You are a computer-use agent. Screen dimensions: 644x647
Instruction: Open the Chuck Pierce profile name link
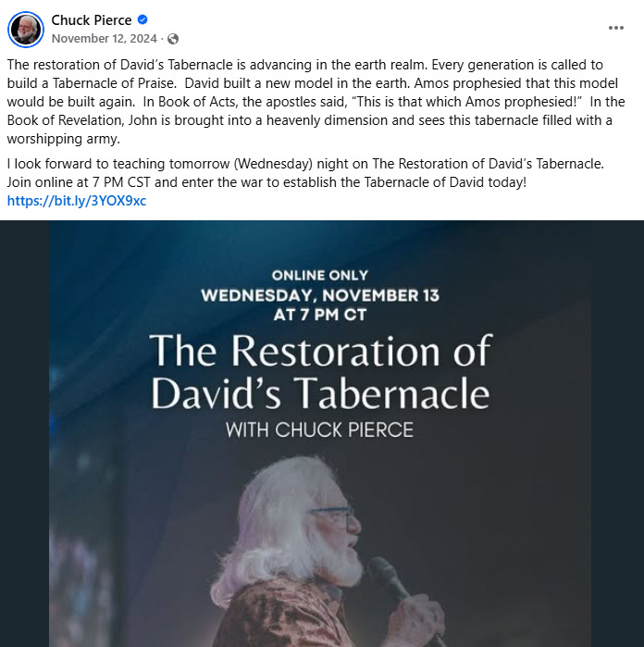[x=92, y=19]
